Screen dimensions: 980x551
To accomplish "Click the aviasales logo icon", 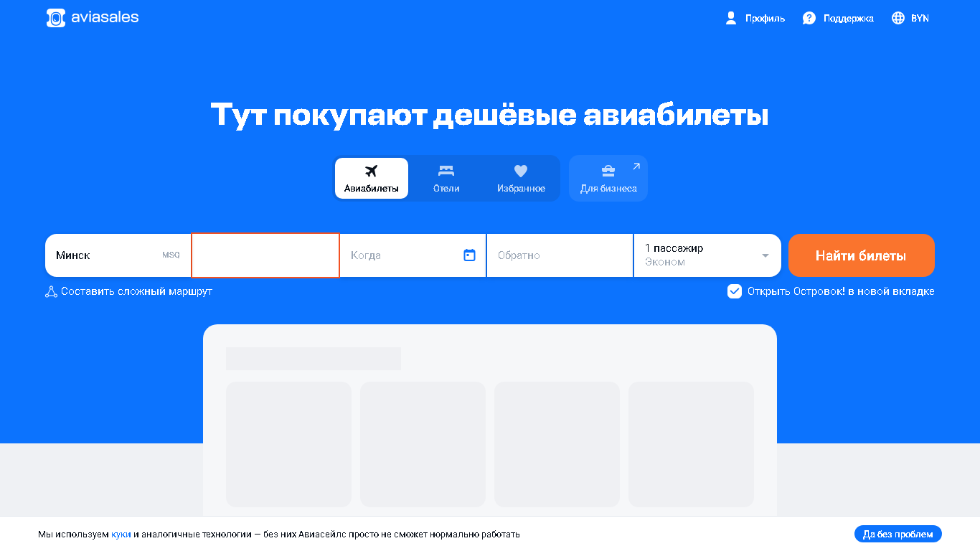I will 56,18.
